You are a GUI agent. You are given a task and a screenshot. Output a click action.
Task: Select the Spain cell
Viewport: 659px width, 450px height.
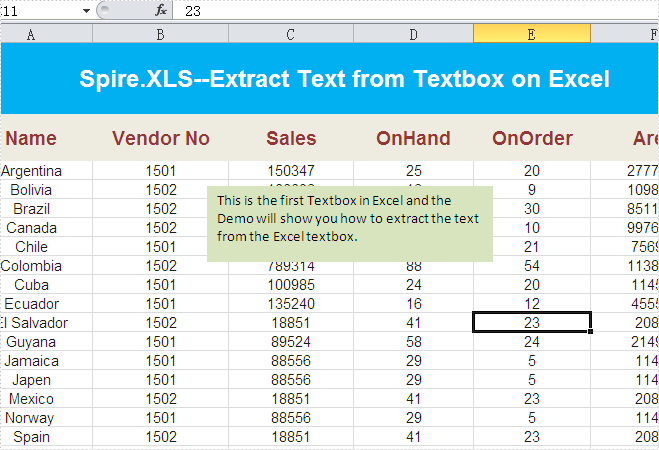click(x=47, y=437)
